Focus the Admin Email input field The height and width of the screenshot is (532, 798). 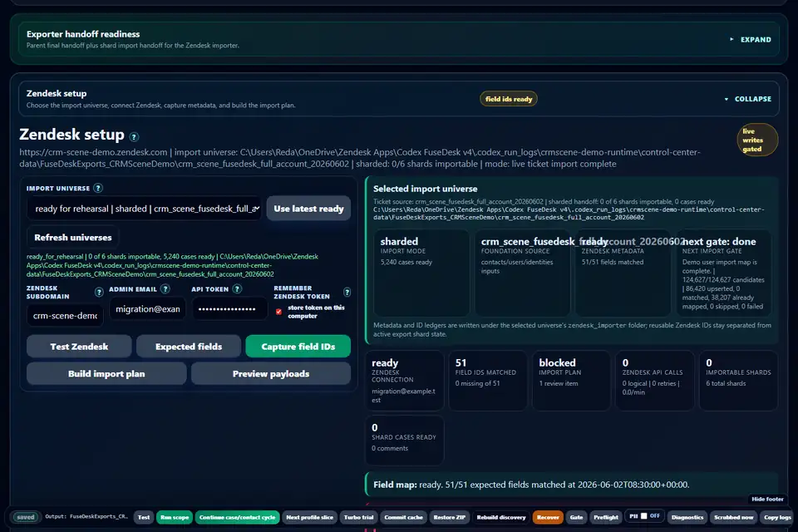[148, 309]
